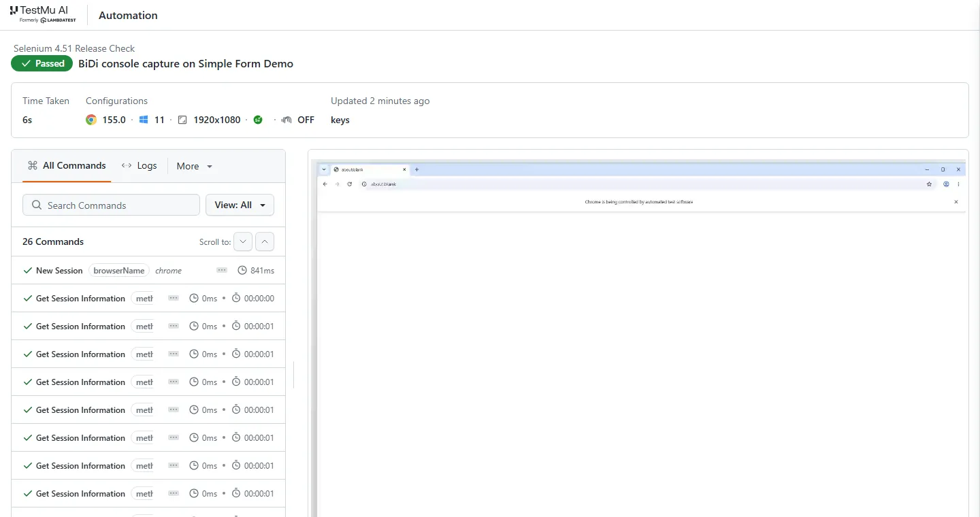This screenshot has height=517, width=980.
Task: Click the tunnel icon next to OFF
Action: (287, 120)
